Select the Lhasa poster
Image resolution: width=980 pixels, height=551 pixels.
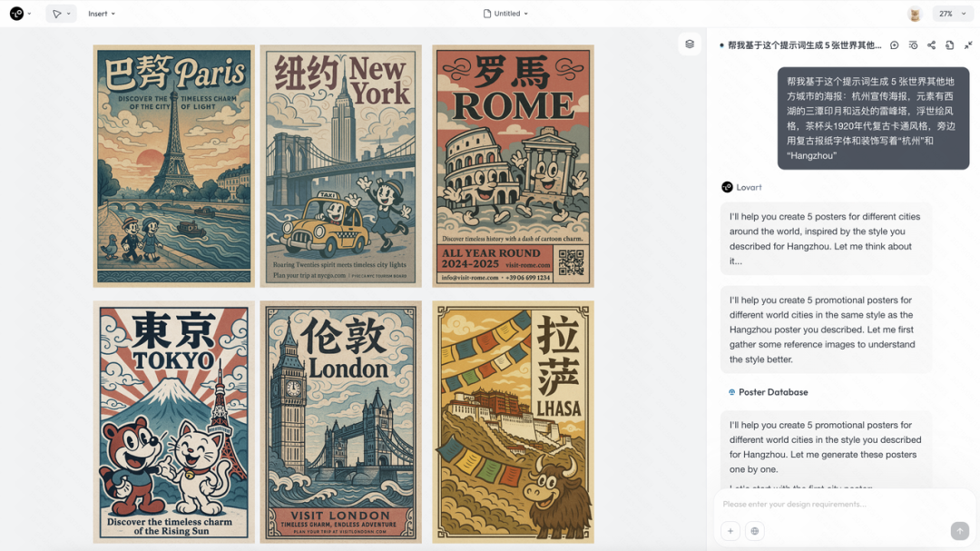point(513,422)
